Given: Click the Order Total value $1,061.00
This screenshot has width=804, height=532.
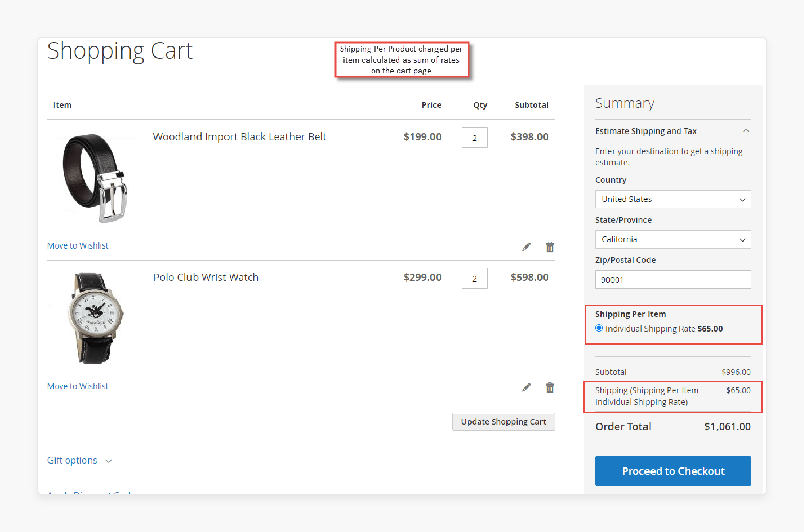Looking at the screenshot, I should click(x=727, y=426).
